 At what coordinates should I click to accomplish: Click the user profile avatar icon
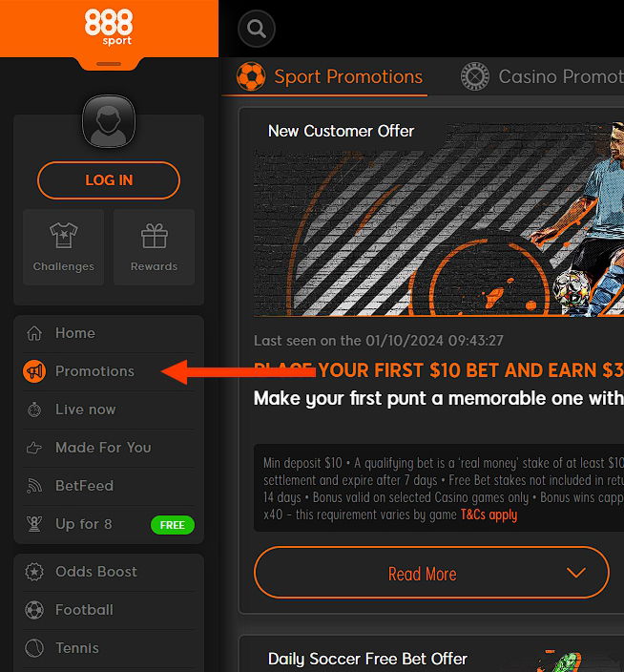(109, 121)
